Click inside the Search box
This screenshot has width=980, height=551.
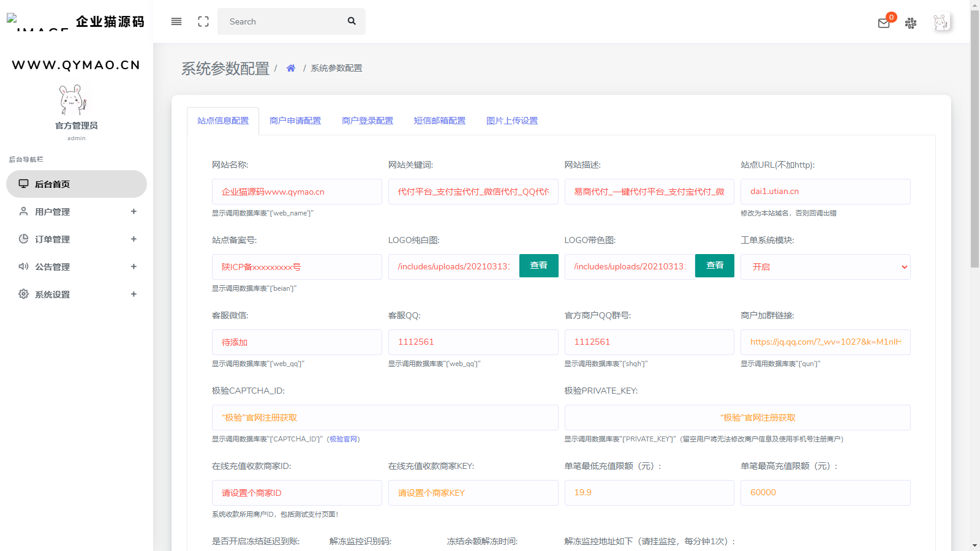[282, 21]
